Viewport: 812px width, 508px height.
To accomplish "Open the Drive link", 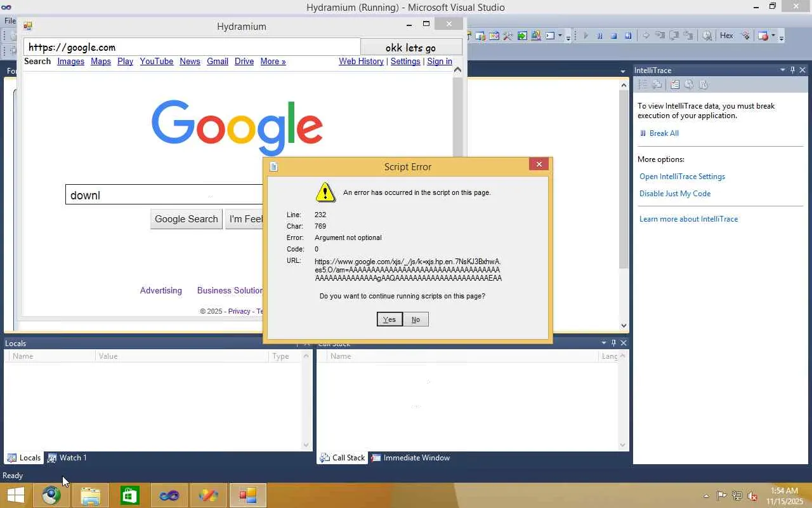I will (x=244, y=62).
